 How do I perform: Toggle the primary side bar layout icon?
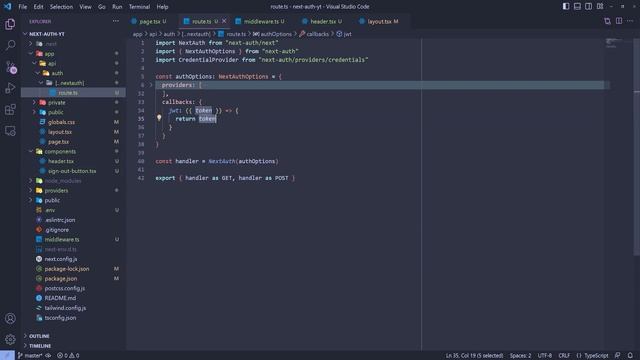566,7
